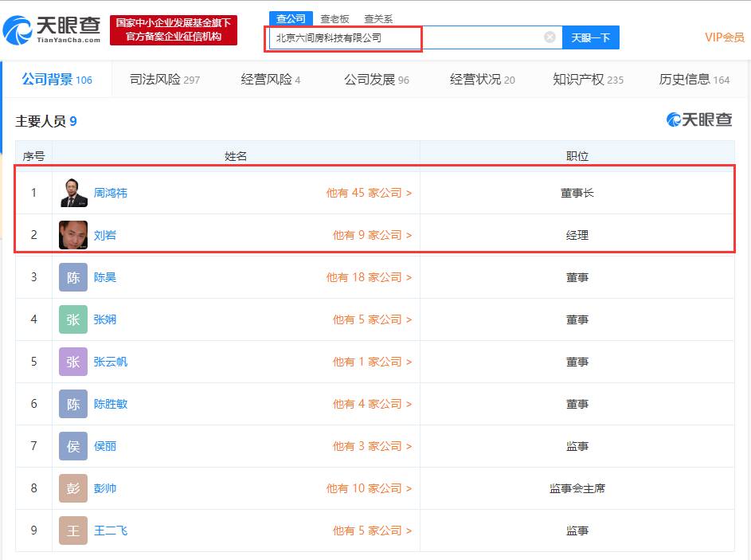Screen dimensions: 751x560
Task: Select the 侯丽 avatar icon
Action: click(73, 446)
